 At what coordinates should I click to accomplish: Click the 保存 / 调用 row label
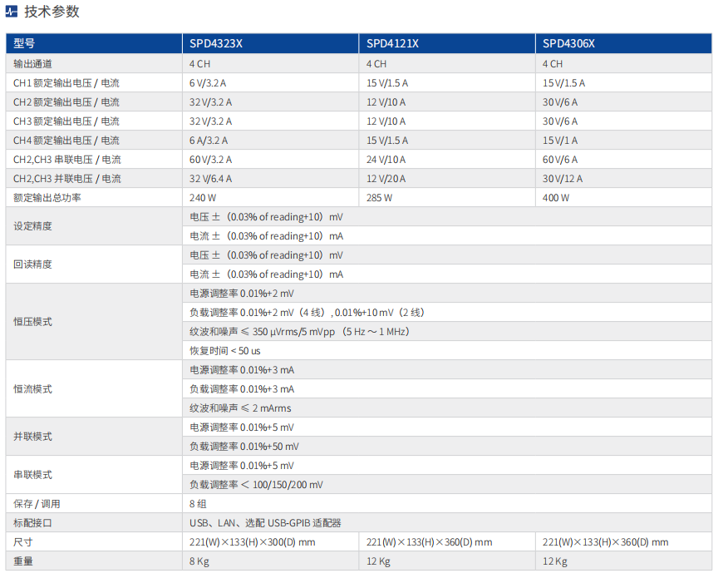pos(37,504)
